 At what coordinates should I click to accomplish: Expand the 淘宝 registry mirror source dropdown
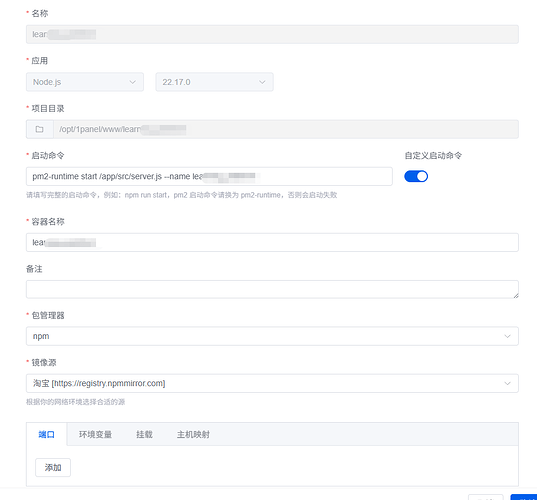(x=272, y=383)
